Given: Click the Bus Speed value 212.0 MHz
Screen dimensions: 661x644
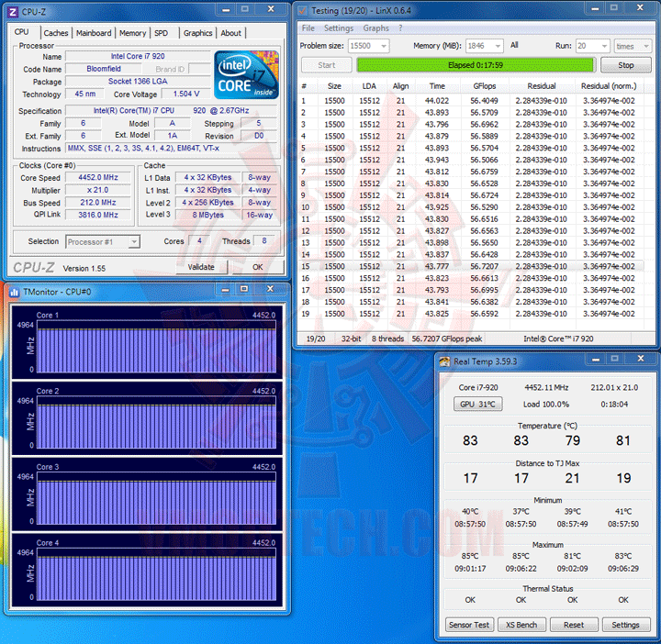Looking at the screenshot, I should 98,202.
